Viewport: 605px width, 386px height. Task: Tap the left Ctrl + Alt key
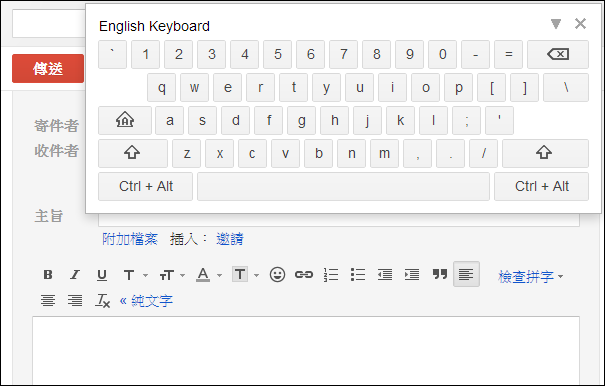[145, 186]
